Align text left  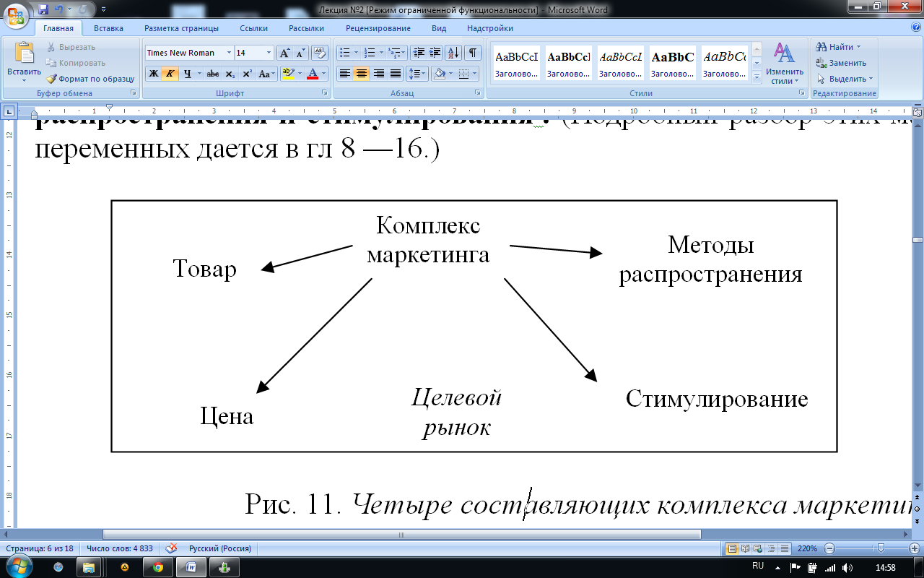(345, 74)
